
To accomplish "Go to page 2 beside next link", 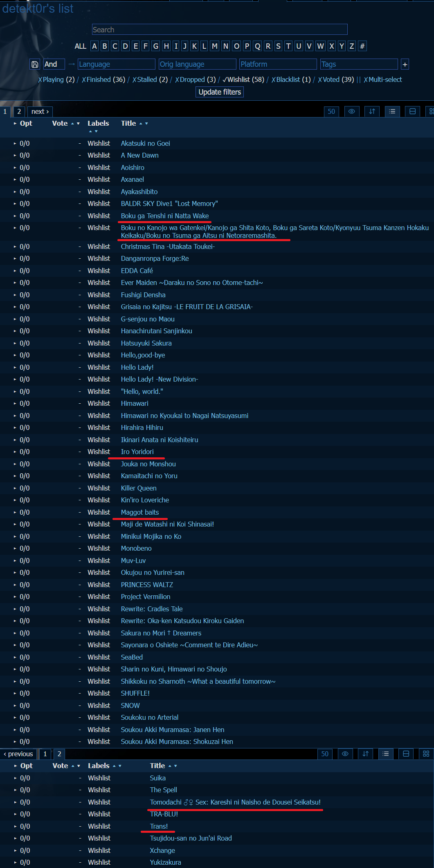I will pyautogui.click(x=19, y=111).
